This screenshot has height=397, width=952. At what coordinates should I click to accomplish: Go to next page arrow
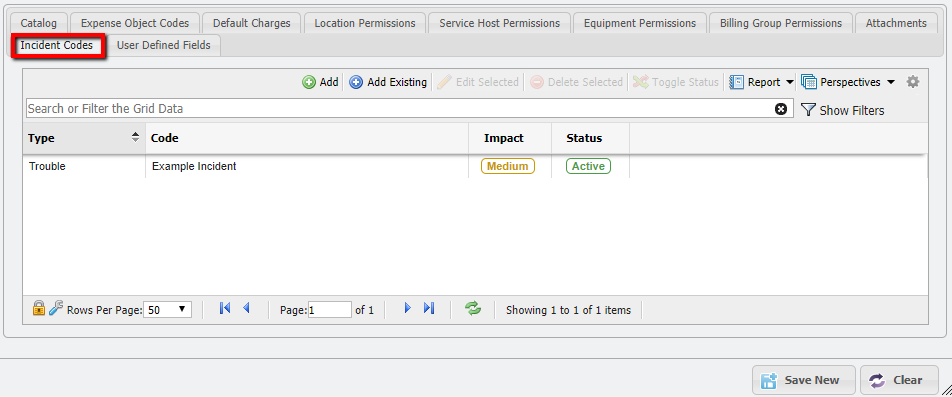[x=407, y=308]
